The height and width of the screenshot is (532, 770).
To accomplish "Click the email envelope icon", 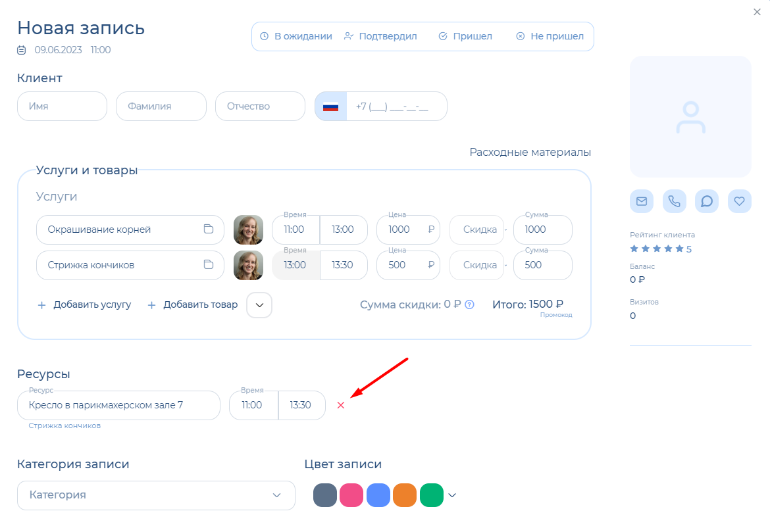I will [x=641, y=201].
